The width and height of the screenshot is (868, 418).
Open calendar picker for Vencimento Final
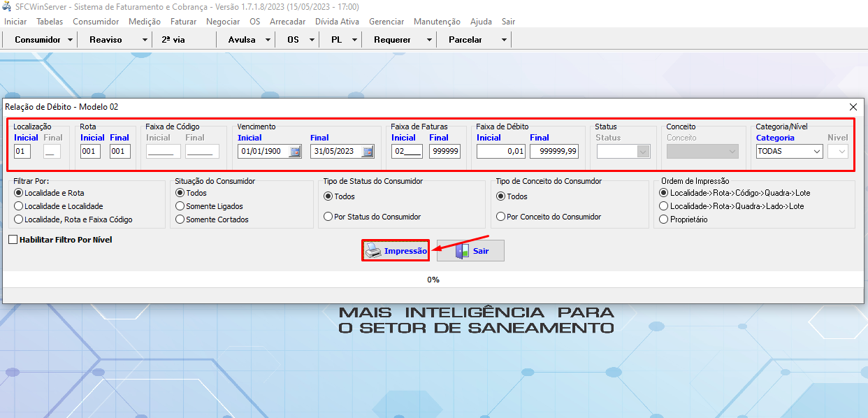368,152
